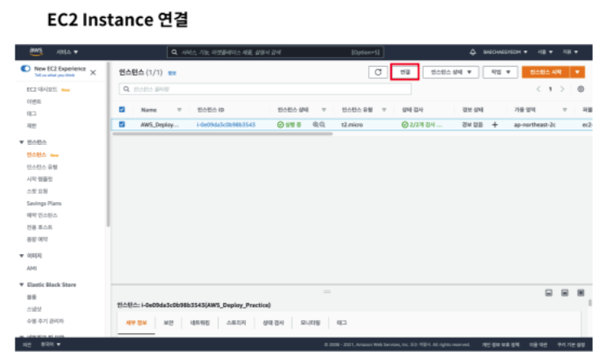The image size is (606, 364).
Task: Open the arrow next to 인스턴스 시작
Action: (577, 72)
